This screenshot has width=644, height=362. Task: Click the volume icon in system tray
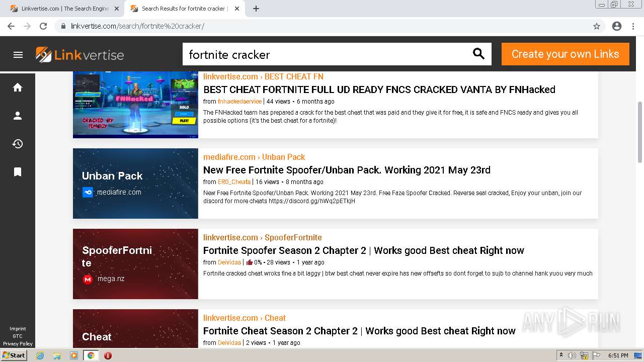tap(572, 355)
